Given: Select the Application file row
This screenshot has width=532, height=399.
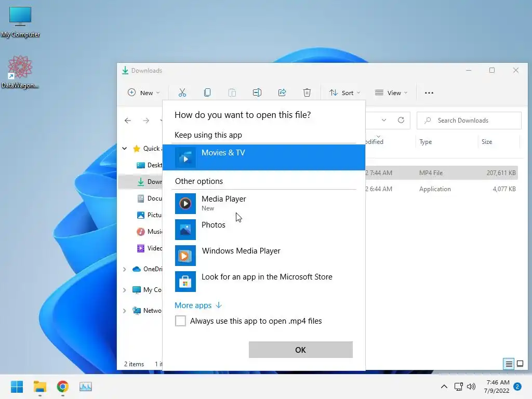Looking at the screenshot, I should 442,189.
